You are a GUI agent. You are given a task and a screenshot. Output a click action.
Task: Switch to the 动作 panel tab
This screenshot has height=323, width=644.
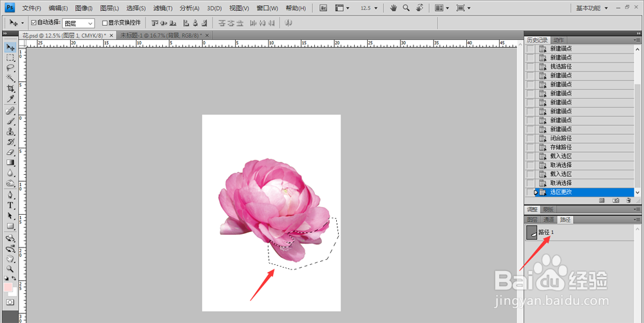tap(558, 40)
